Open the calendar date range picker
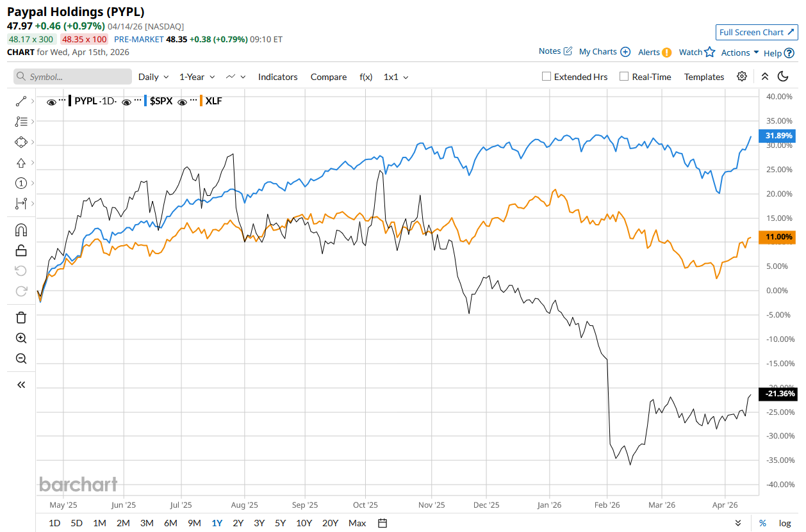The image size is (806, 532). coord(382,523)
